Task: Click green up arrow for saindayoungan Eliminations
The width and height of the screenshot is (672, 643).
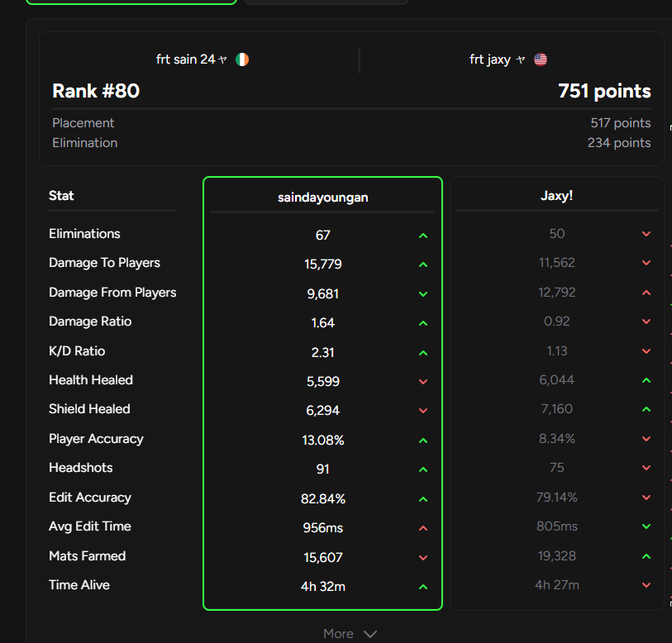Action: [423, 236]
